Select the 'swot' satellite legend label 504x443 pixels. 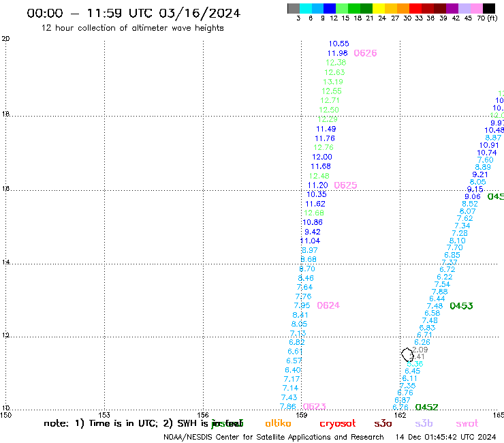click(x=467, y=424)
